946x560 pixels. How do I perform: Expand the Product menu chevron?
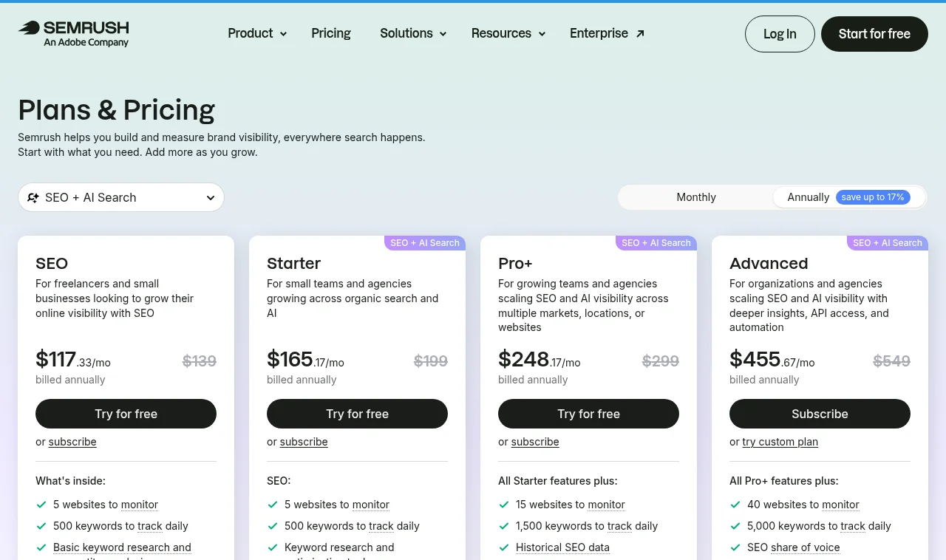click(282, 34)
